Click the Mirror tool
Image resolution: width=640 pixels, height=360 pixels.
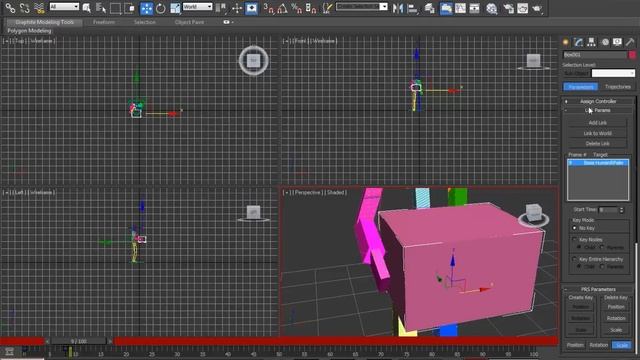(x=398, y=8)
